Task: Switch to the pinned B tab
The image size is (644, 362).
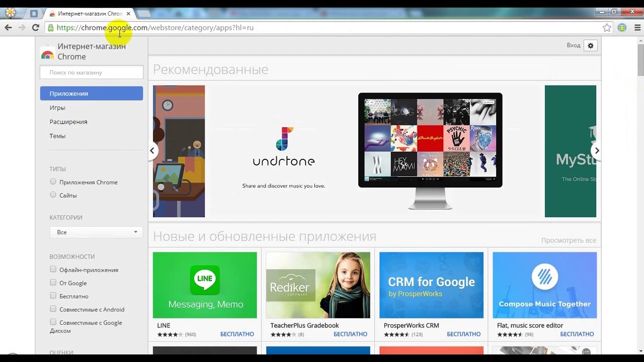Action: point(34,14)
